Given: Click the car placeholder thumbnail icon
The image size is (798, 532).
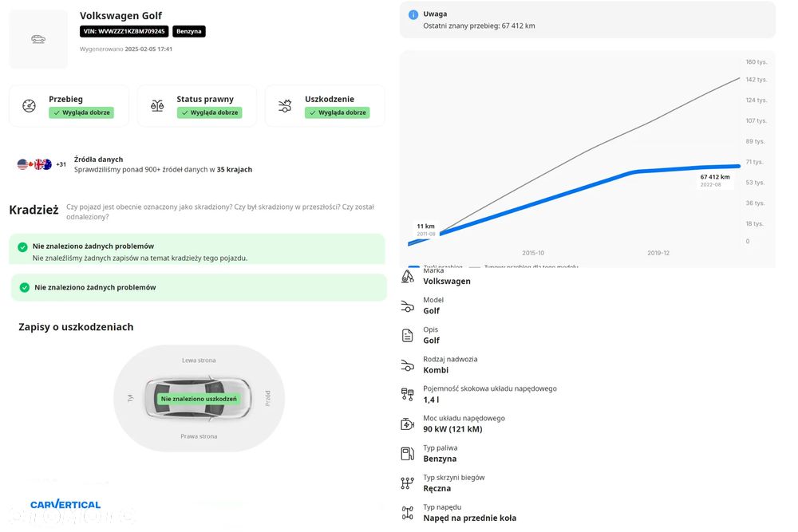Looking at the screenshot, I should click(x=38, y=39).
